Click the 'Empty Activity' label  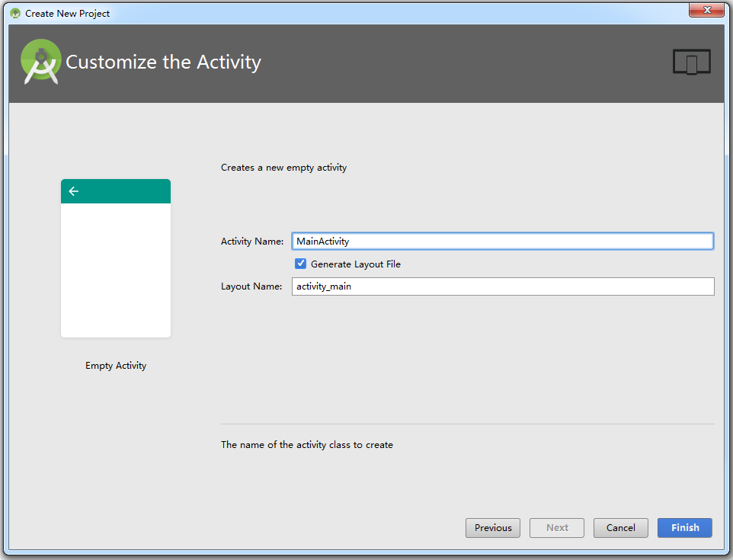(116, 366)
